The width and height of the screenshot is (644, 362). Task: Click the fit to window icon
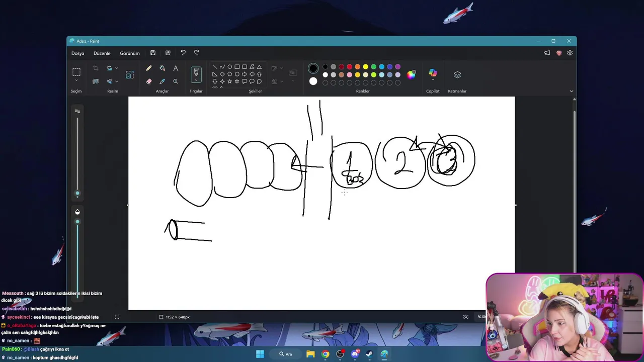(x=466, y=317)
